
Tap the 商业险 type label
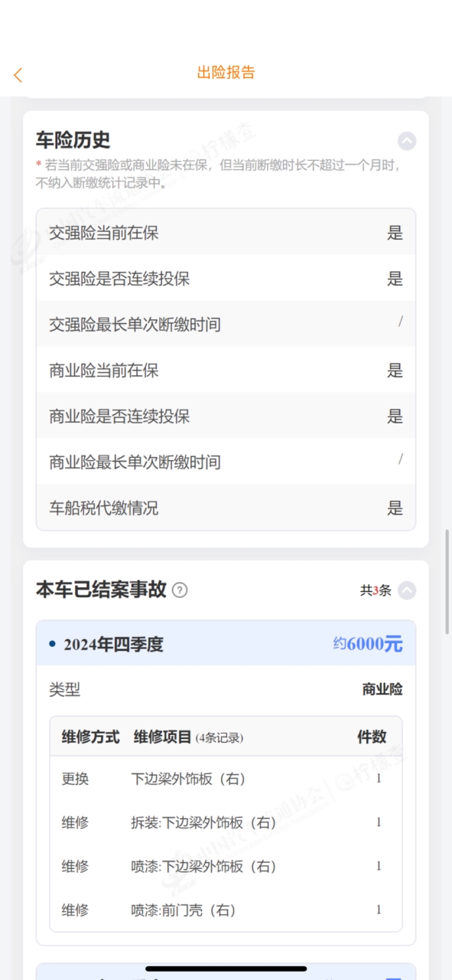[x=382, y=690]
